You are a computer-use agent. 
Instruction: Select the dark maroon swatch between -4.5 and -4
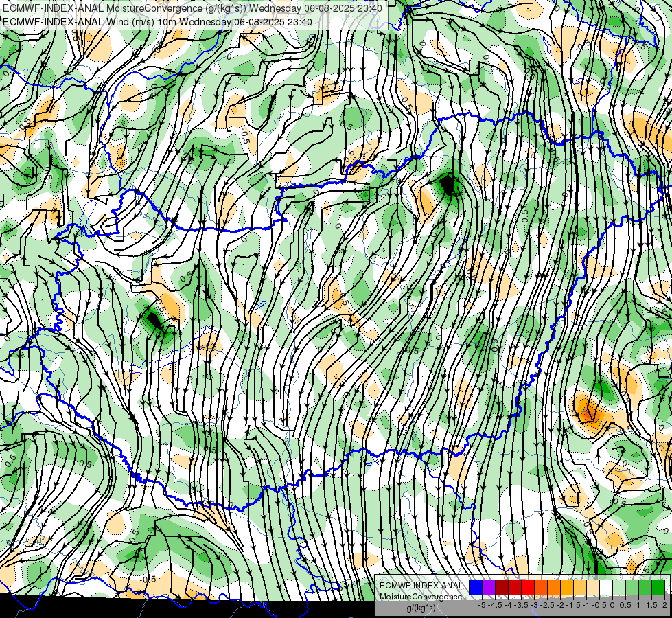pyautogui.click(x=502, y=588)
